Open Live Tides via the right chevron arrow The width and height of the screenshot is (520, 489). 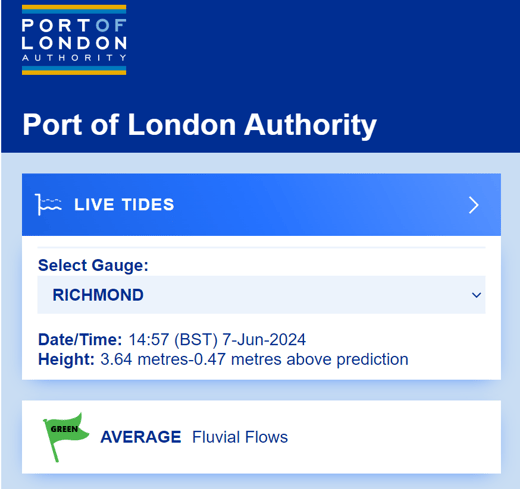474,205
